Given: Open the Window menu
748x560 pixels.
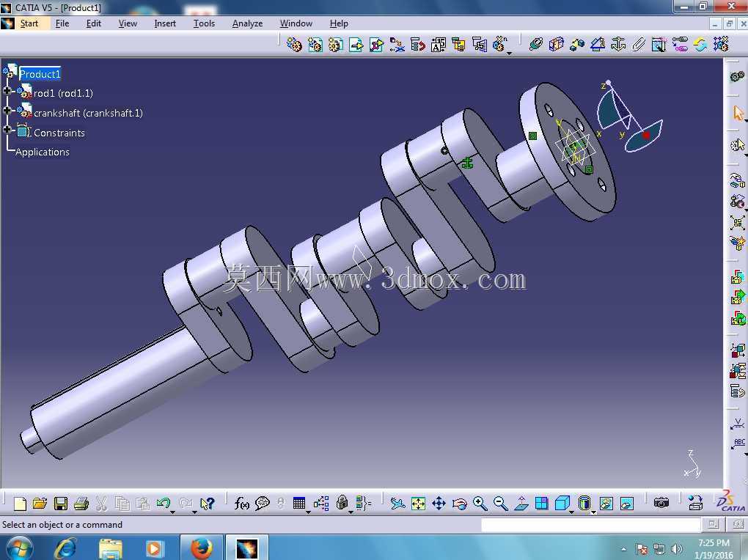Looking at the screenshot, I should [x=296, y=23].
